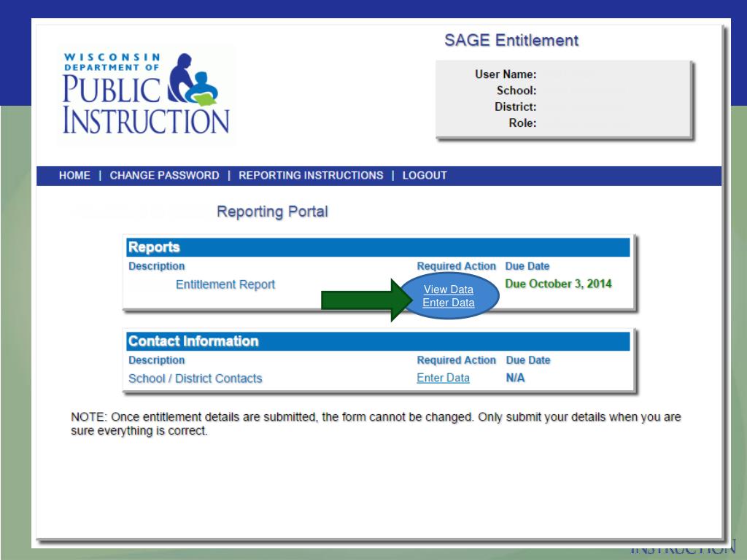Click the User Name label
747x560 pixels.
coord(506,74)
